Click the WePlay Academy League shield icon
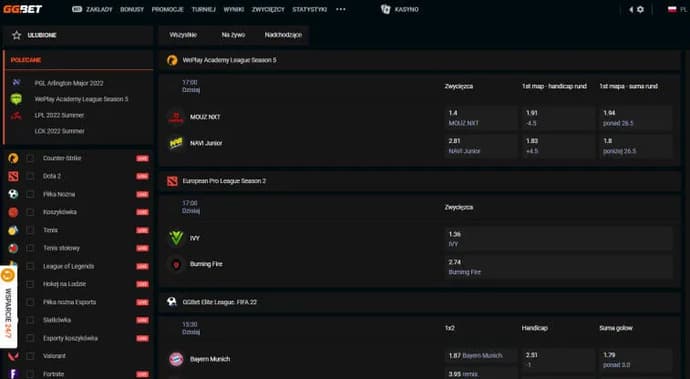Screen dimensions: 690x379 (x=16, y=99)
